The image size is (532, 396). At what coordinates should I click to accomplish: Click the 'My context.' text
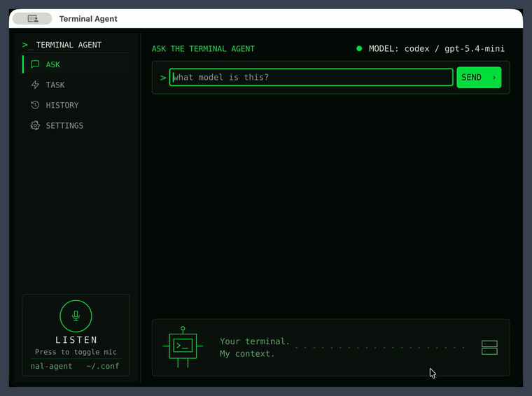pyautogui.click(x=247, y=353)
